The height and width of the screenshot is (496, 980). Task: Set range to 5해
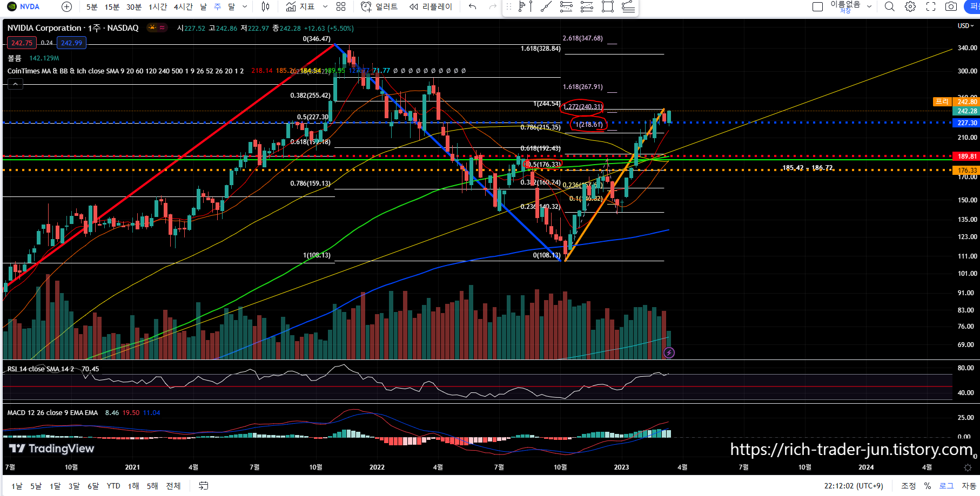point(152,486)
